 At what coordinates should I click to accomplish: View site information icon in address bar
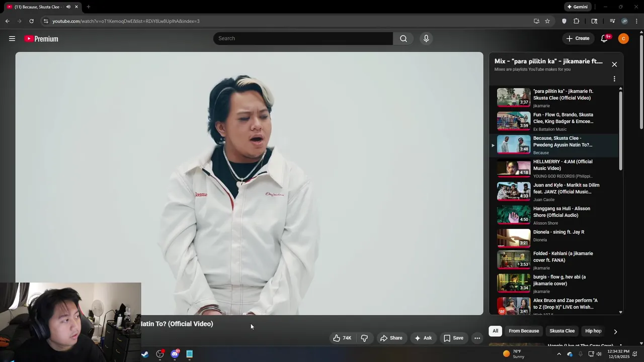point(46,21)
